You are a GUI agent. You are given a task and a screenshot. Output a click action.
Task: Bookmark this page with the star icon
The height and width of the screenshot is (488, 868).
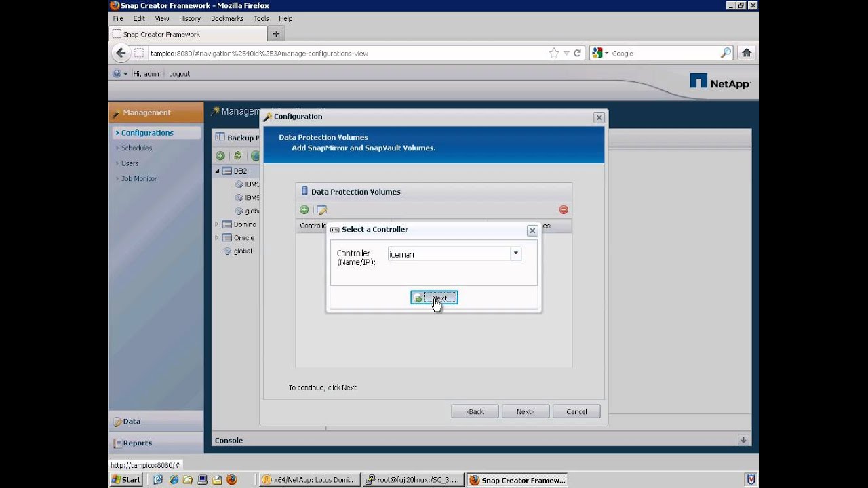(554, 53)
